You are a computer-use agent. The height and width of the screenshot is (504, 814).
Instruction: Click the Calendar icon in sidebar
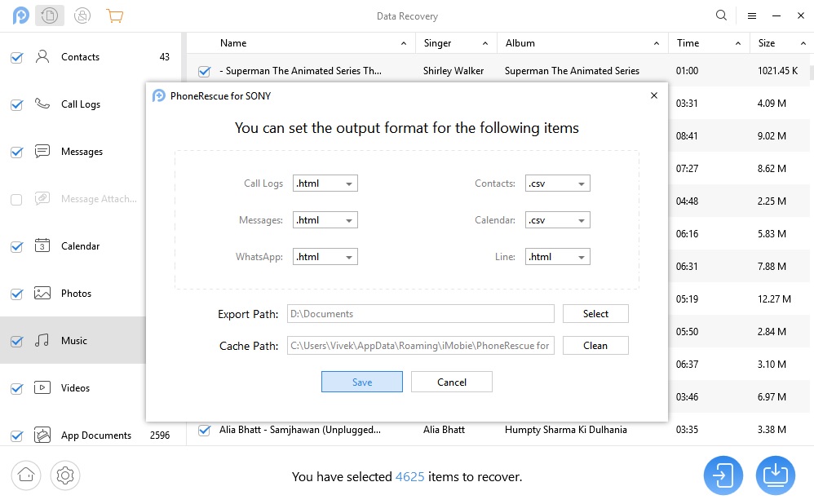(42, 245)
